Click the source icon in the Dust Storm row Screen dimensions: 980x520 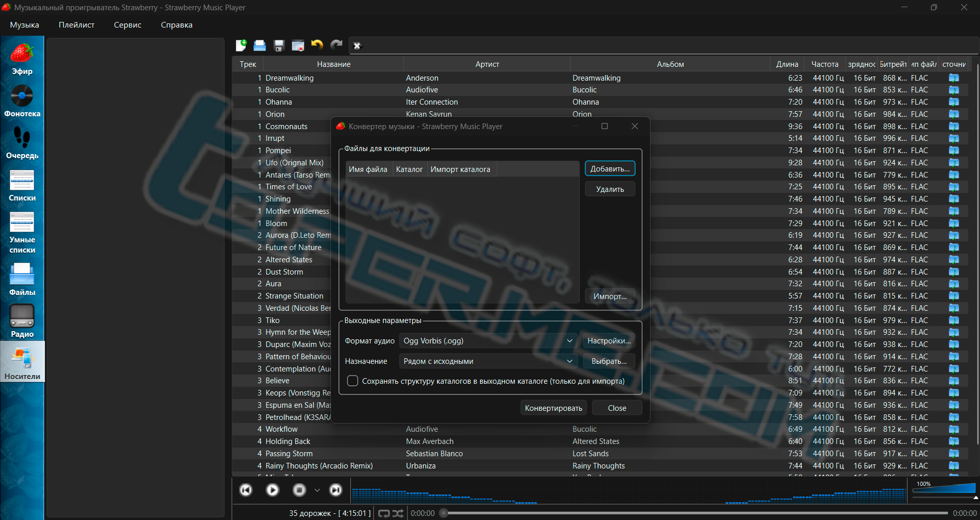tap(954, 272)
